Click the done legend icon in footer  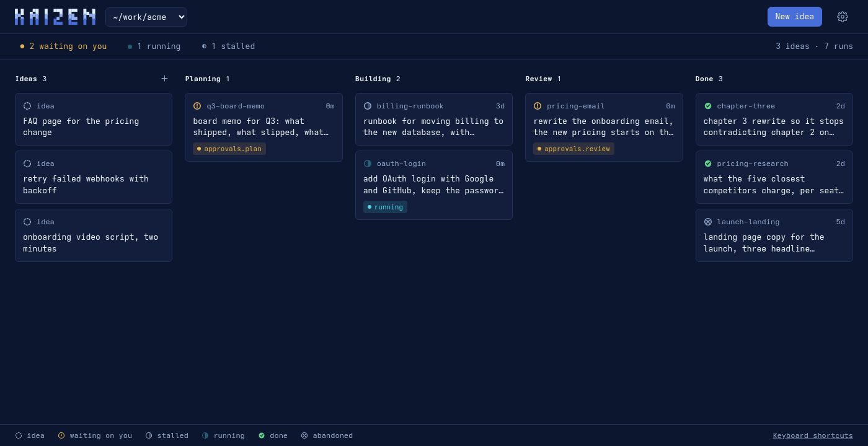[262, 435]
